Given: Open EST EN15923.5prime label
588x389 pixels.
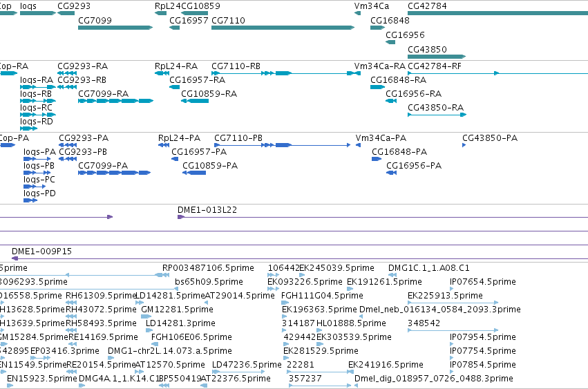Looking at the screenshot, I should [42, 379].
